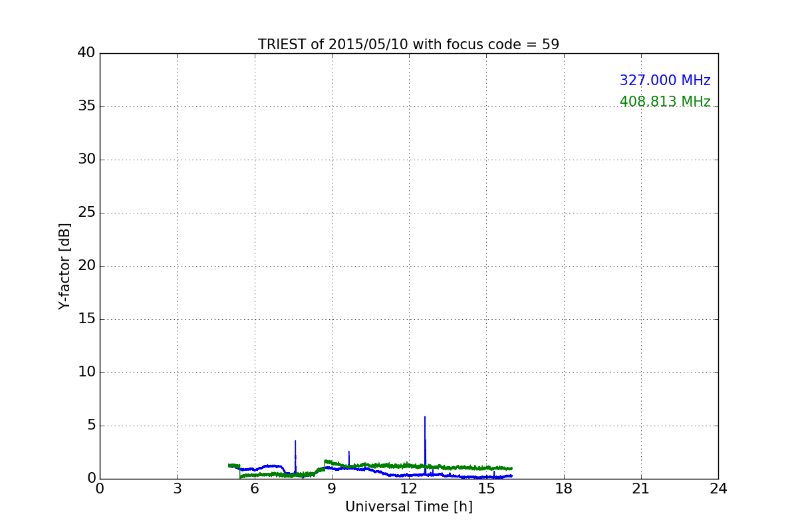Select the '327.000 MHz' legend label

(665, 80)
